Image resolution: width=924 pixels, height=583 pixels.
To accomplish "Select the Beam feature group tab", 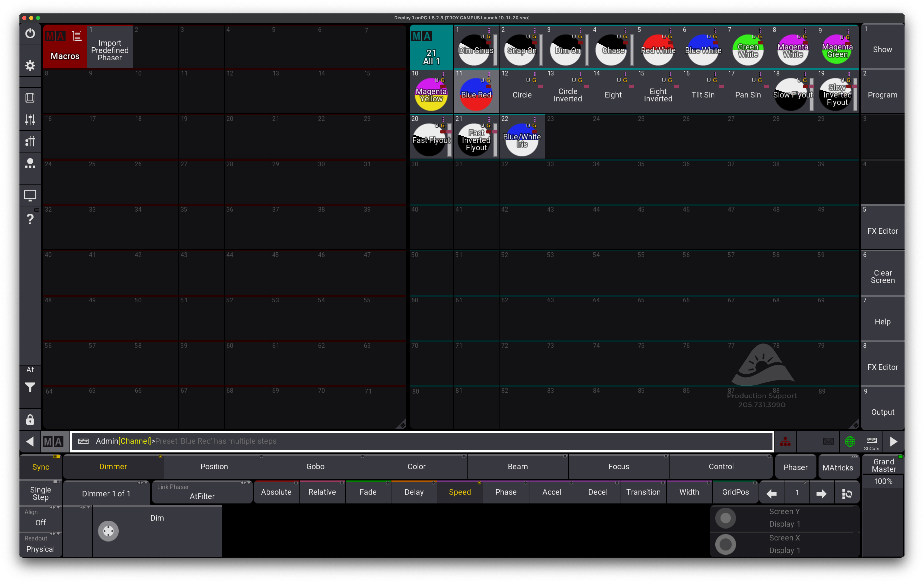I will [x=518, y=467].
